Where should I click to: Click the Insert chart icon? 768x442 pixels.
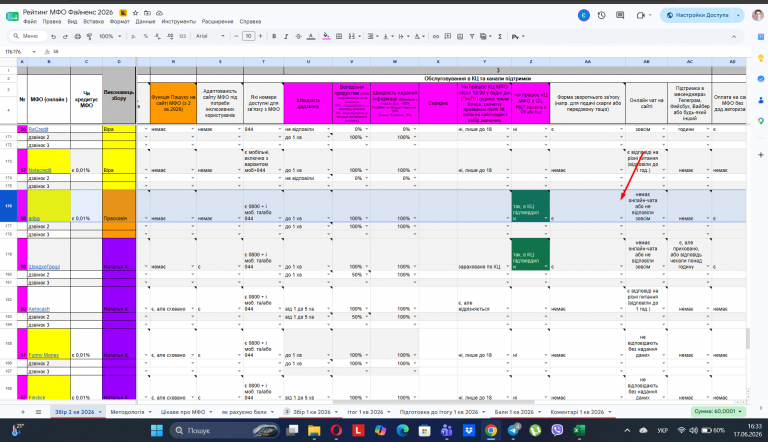[x=460, y=36]
